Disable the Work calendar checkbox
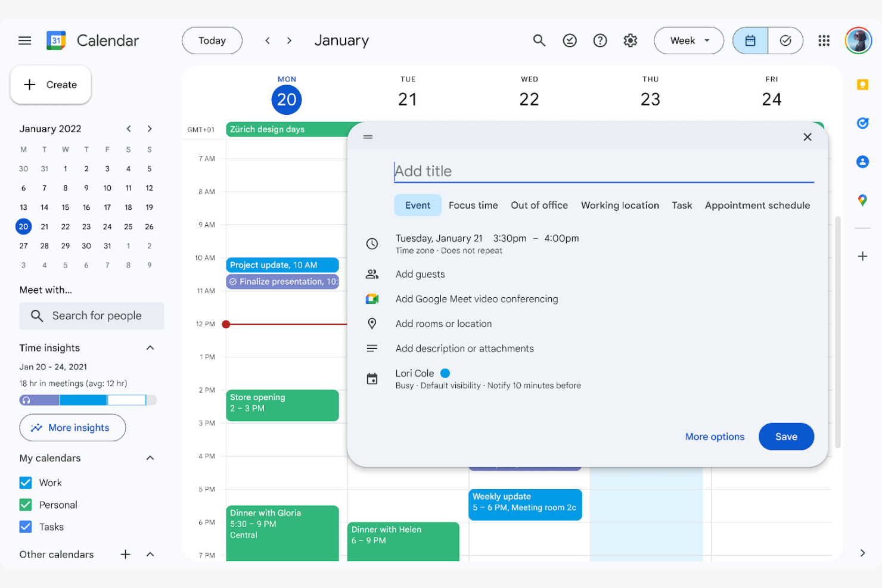The height and width of the screenshot is (588, 882). click(25, 483)
